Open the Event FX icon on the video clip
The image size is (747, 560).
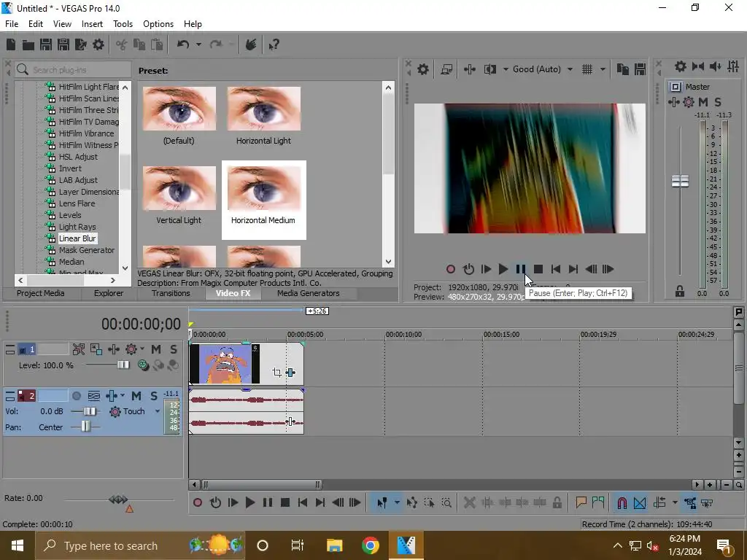pos(290,373)
